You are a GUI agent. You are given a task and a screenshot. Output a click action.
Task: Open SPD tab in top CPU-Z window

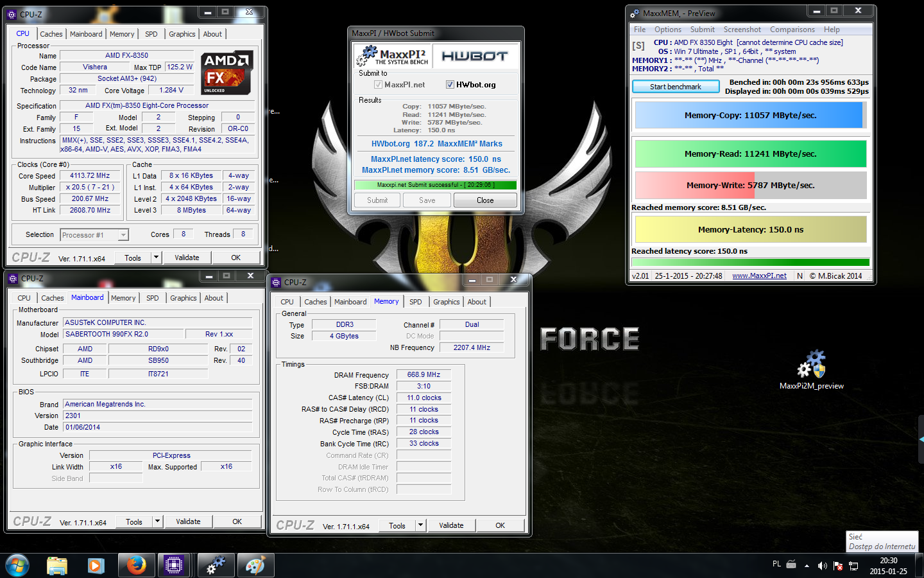tap(151, 34)
